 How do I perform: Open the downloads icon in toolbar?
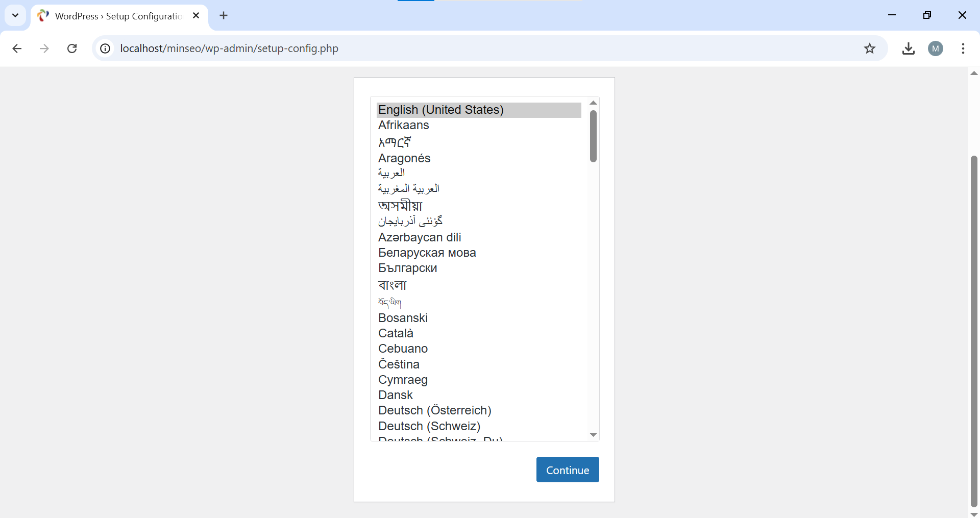(908, 48)
